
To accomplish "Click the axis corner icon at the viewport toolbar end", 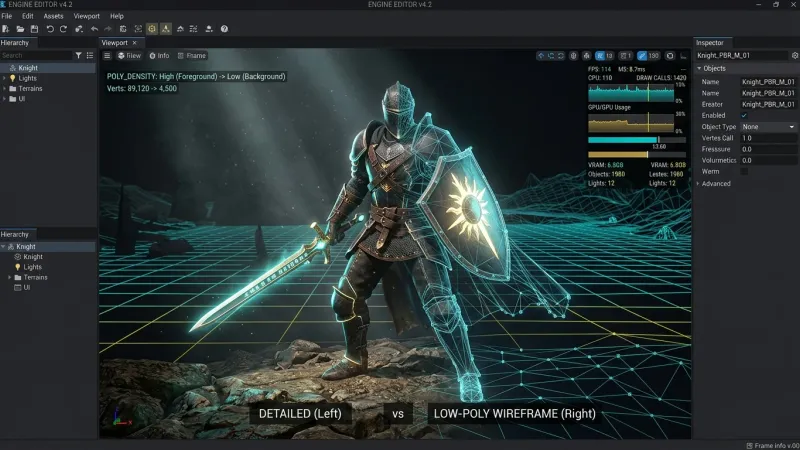I will (x=684, y=56).
